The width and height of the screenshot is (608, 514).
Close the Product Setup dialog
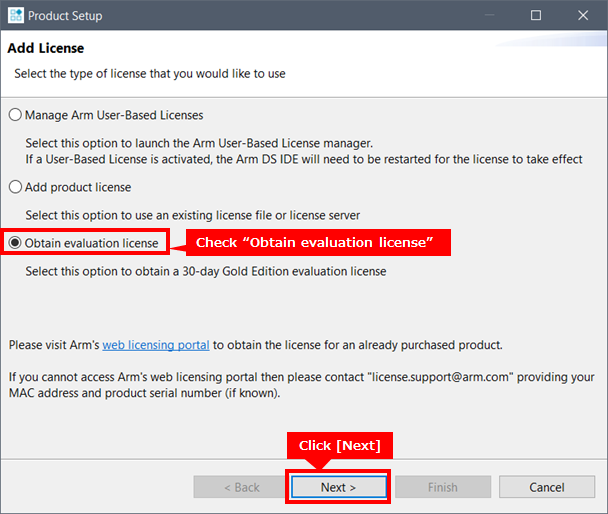click(583, 16)
